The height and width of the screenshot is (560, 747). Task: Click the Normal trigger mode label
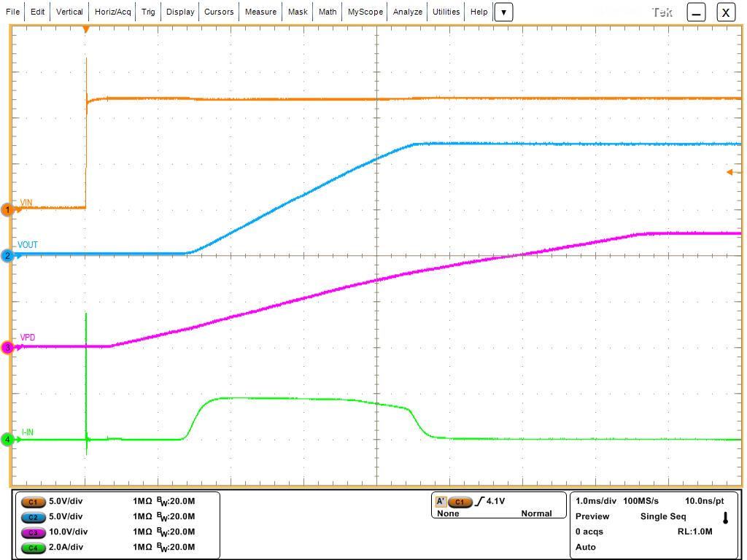coord(536,513)
